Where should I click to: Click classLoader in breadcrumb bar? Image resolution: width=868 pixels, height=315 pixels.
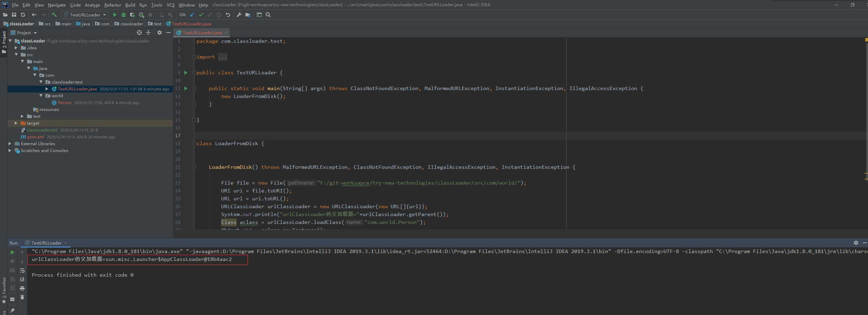point(19,24)
